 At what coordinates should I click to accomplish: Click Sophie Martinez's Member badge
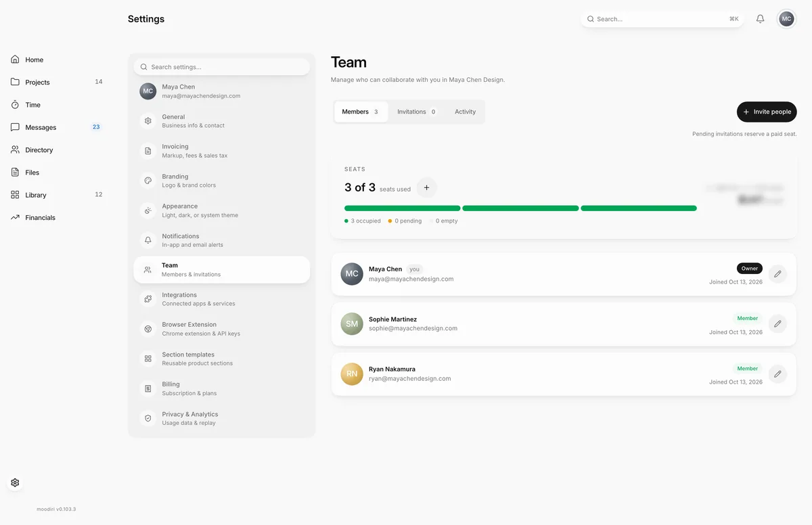pos(748,318)
